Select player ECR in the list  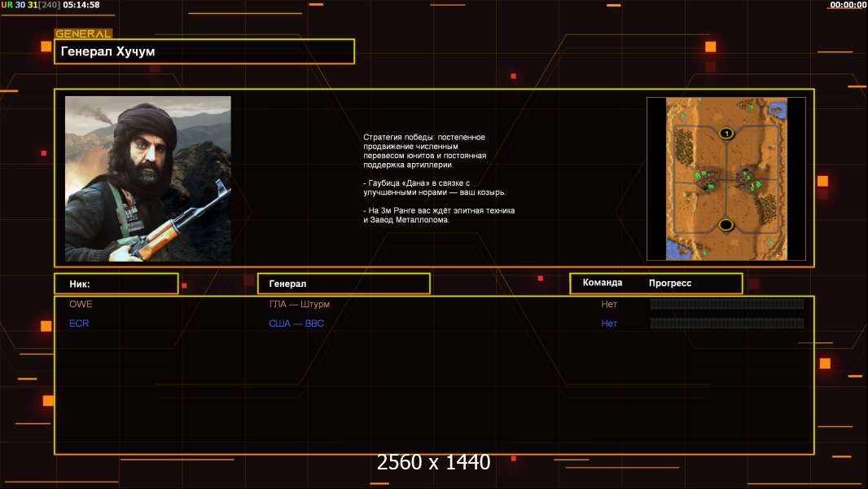tap(79, 324)
